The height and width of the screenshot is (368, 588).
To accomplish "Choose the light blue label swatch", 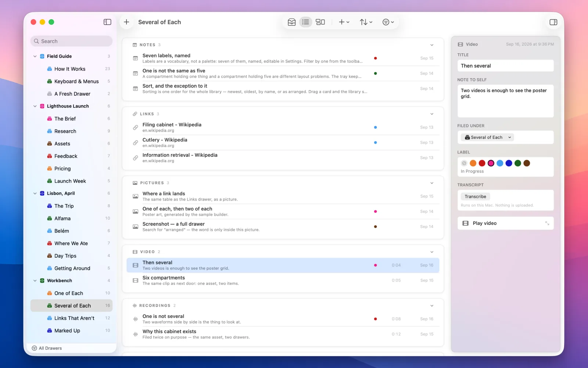I will point(500,163).
